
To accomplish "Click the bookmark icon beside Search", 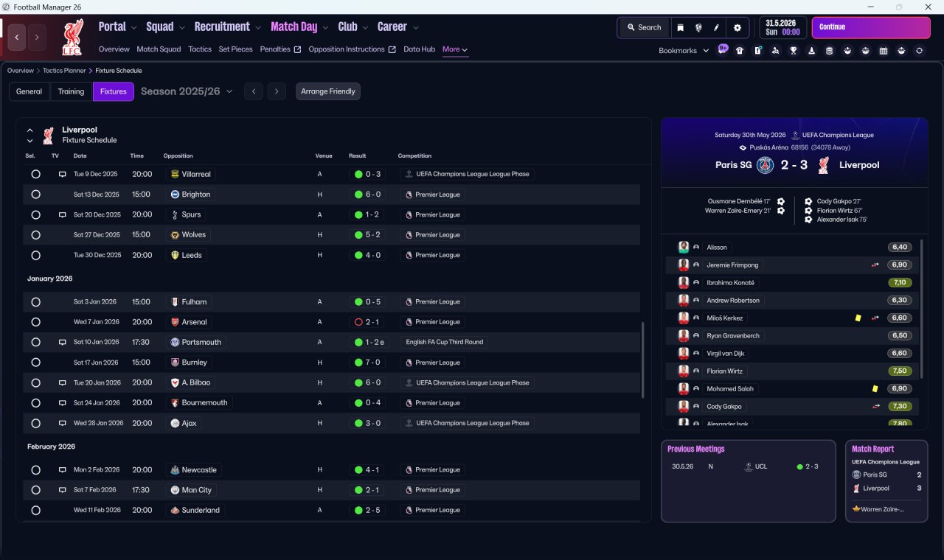I will (681, 27).
